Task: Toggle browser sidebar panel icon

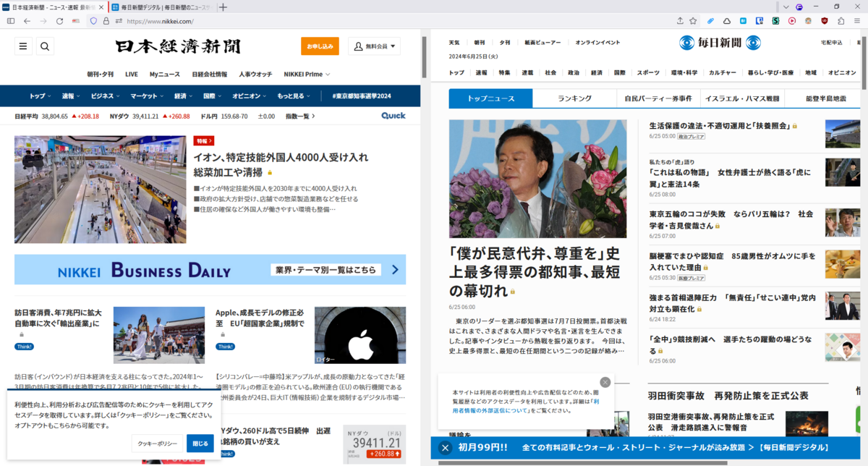Action: coord(11,21)
